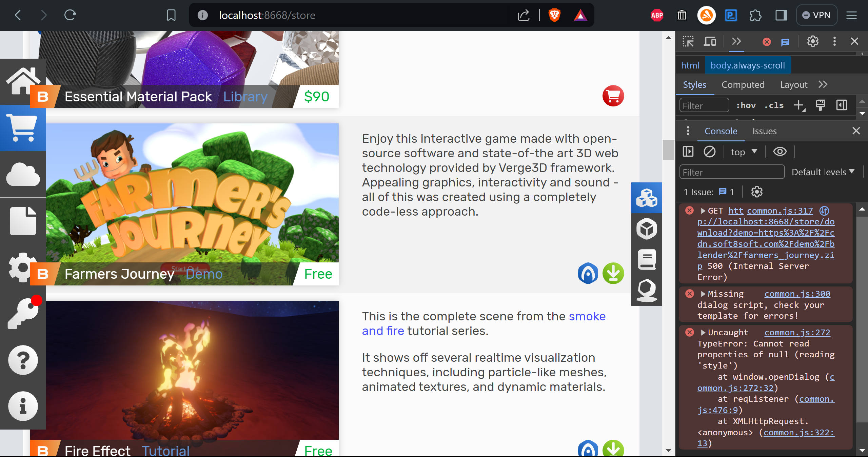This screenshot has height=457, width=868.
Task: Open the console drawer three-dot menu
Action: (x=688, y=131)
